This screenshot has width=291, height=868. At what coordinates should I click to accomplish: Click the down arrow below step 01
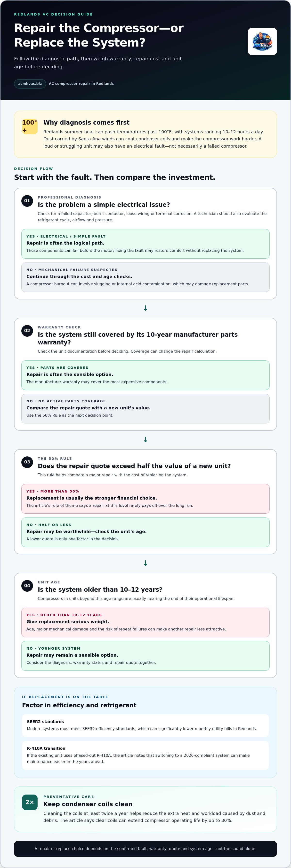pos(145,308)
